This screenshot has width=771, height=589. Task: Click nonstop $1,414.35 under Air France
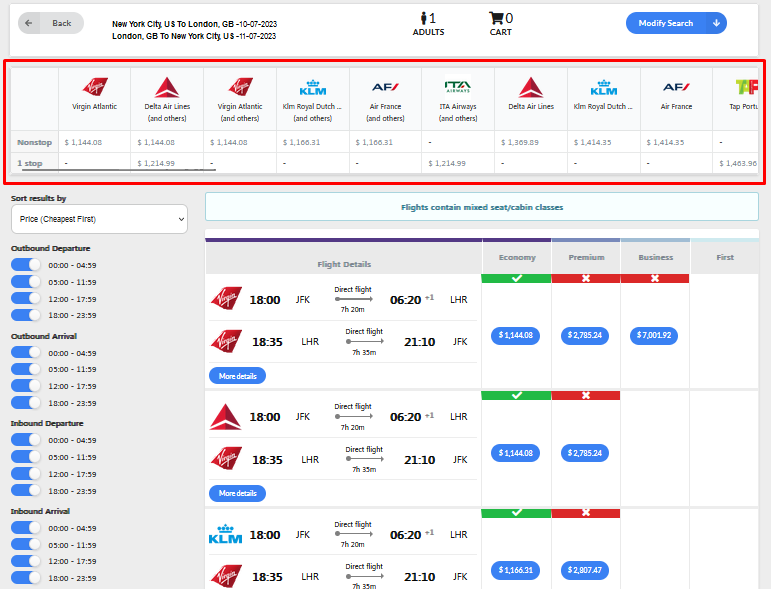(x=665, y=143)
